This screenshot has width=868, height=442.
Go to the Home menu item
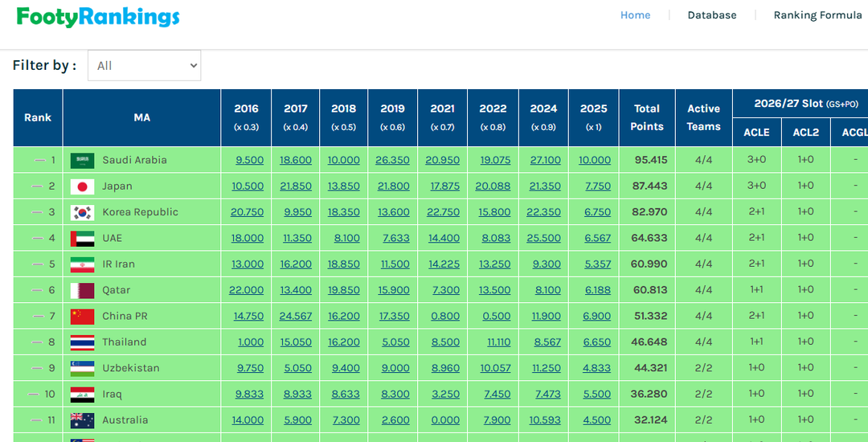[x=635, y=15]
